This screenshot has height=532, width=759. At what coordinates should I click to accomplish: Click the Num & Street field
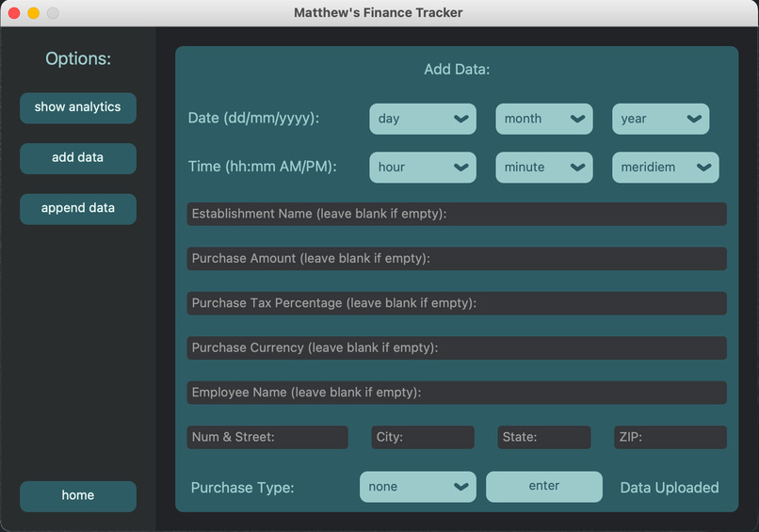click(267, 437)
